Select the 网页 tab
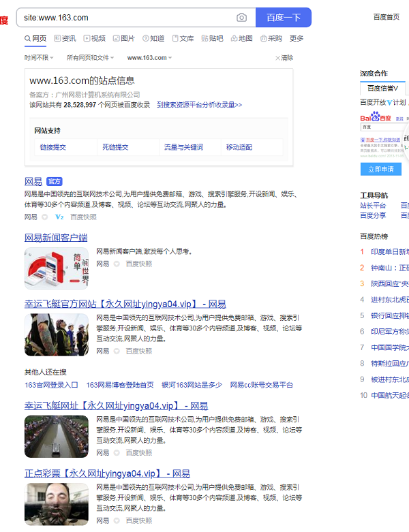This screenshot has height=532, width=409. pyautogui.click(x=35, y=38)
